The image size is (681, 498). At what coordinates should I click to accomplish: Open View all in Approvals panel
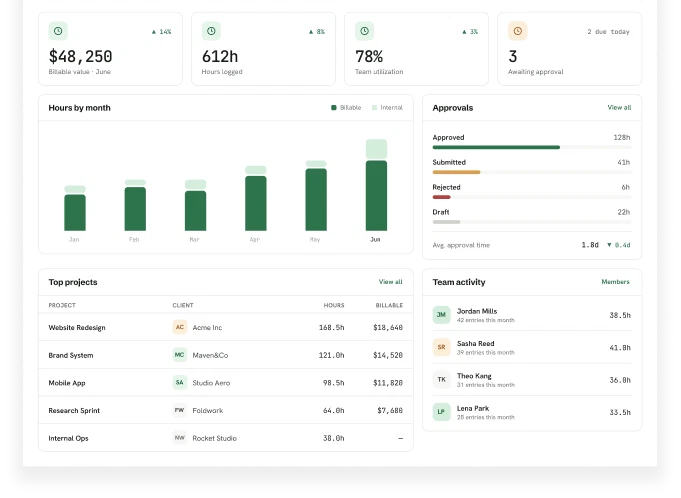(619, 108)
